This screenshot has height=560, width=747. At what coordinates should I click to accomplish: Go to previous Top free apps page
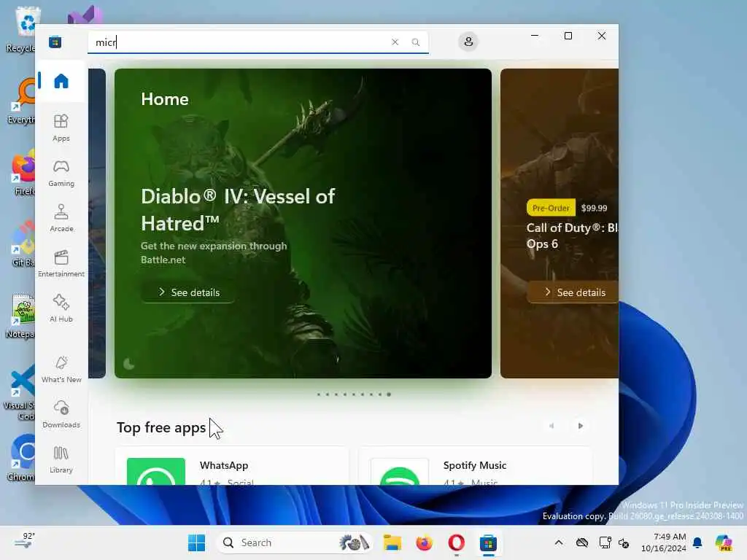point(551,425)
